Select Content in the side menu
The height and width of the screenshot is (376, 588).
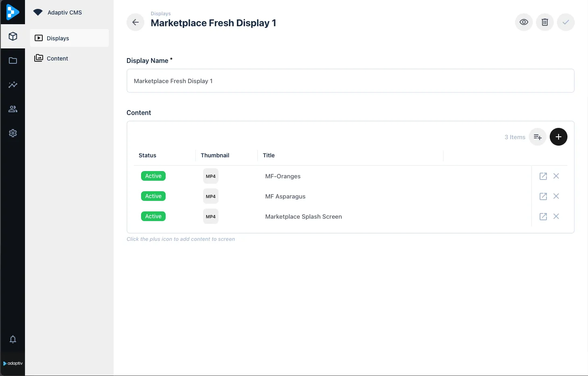[x=69, y=58]
